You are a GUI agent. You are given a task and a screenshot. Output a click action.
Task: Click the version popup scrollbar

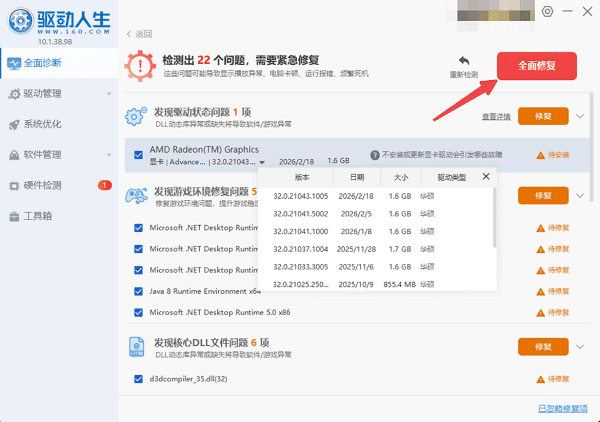494,218
